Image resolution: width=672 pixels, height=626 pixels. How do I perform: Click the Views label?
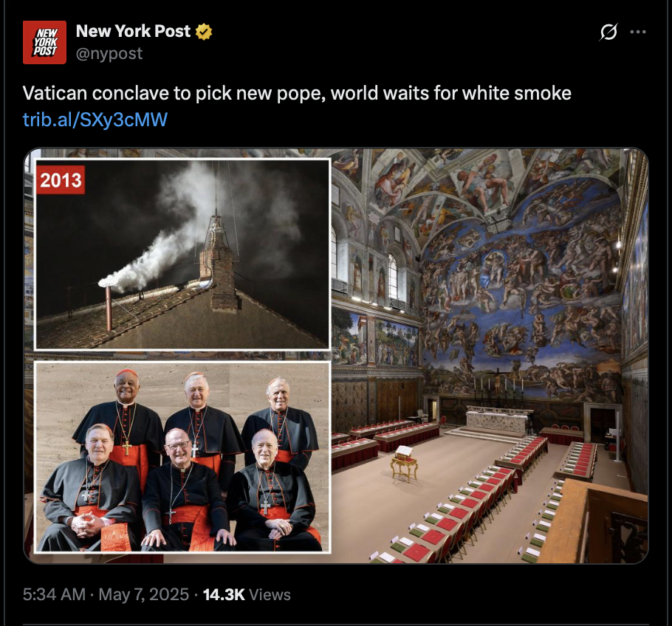pyautogui.click(x=270, y=595)
